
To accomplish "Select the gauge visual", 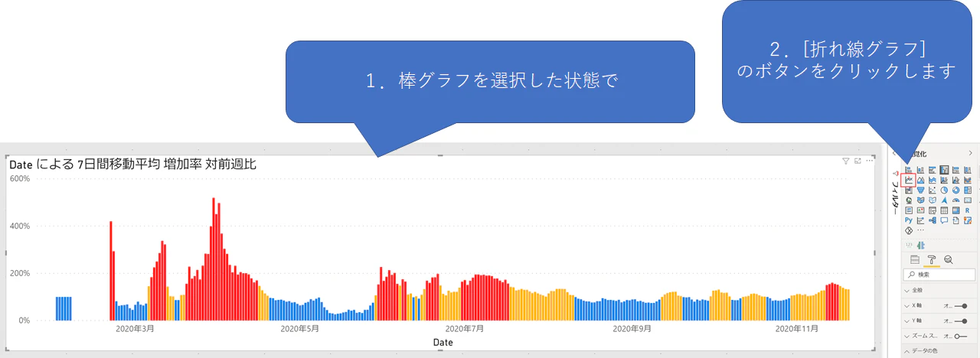I will point(955,200).
